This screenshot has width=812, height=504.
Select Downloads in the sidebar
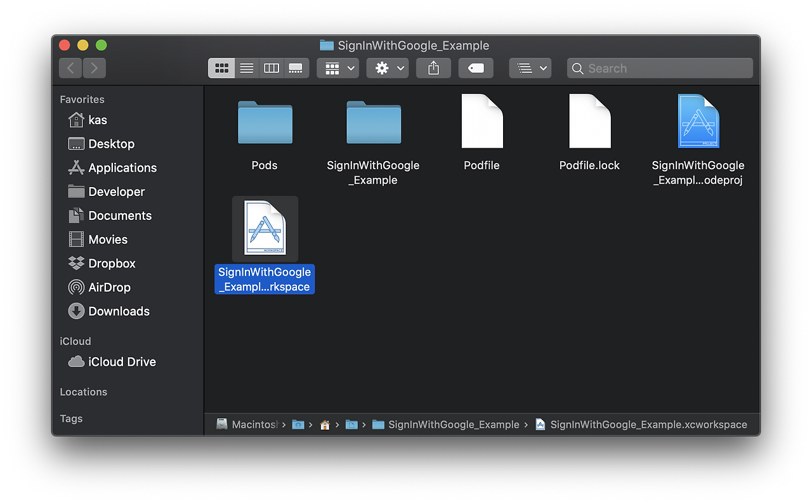coord(109,311)
